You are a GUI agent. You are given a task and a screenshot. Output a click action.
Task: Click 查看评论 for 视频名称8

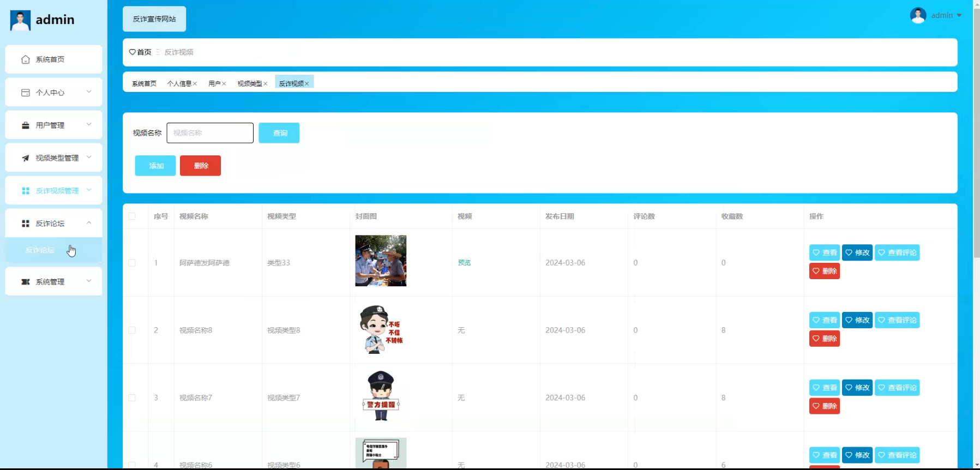coord(897,320)
